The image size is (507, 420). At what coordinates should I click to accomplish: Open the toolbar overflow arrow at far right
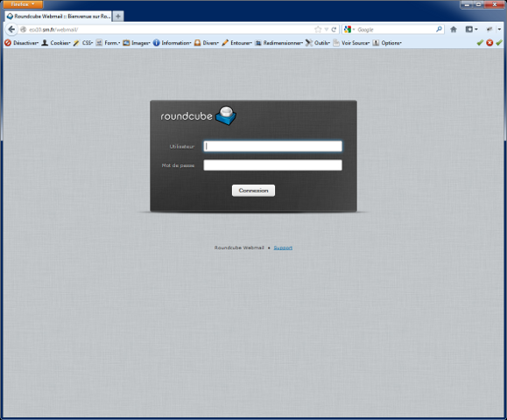(x=500, y=30)
